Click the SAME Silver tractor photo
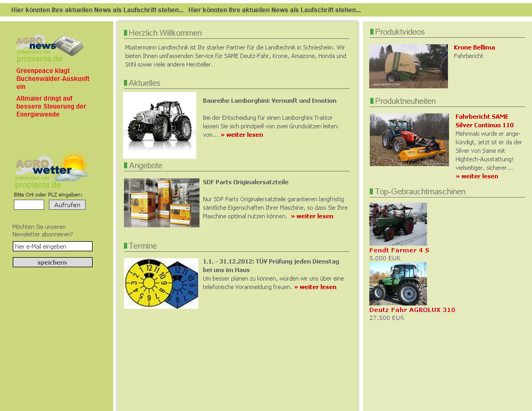This screenshot has width=532, height=411. 409,139
